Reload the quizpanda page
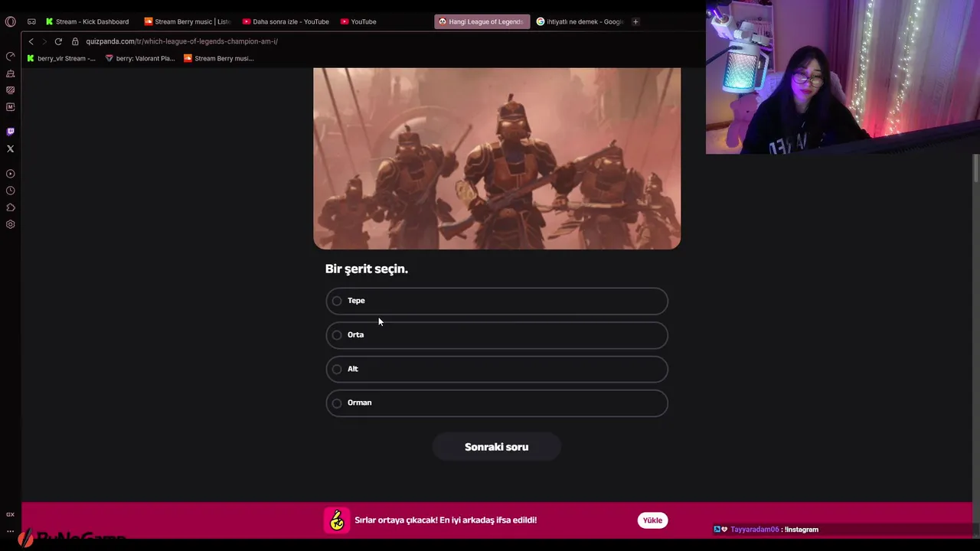980x551 pixels. (x=58, y=41)
